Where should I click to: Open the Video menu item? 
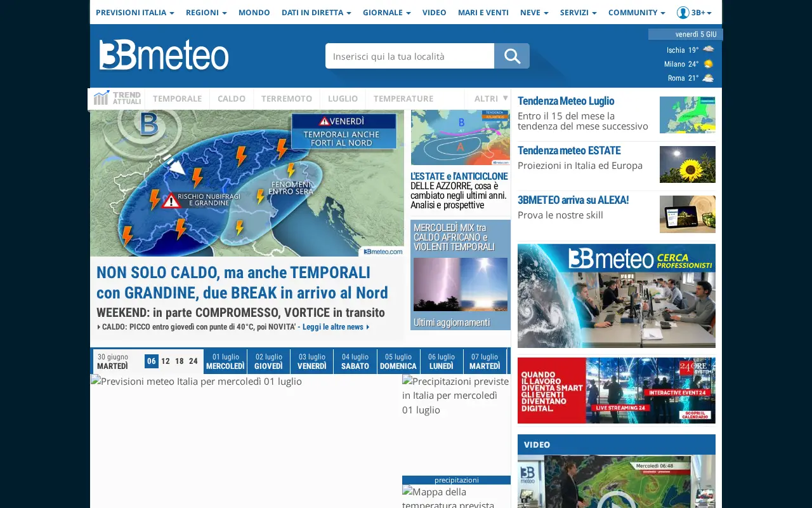click(435, 12)
